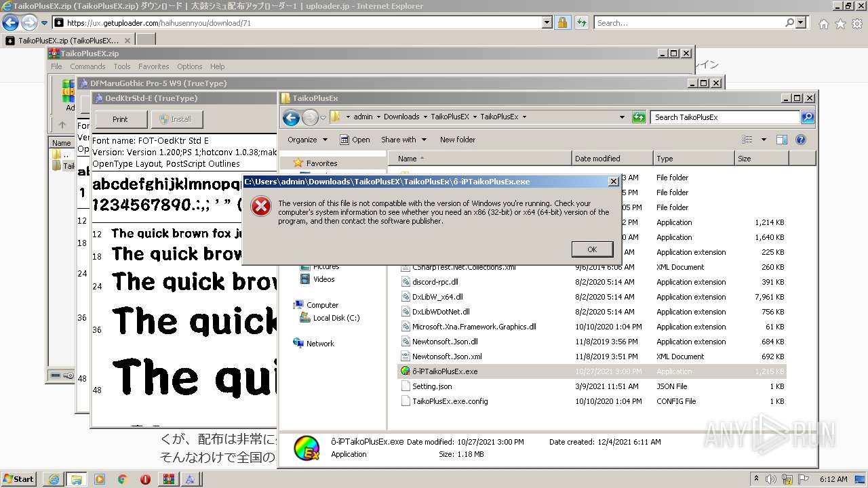Select Favorites in the navigation pane
Viewport: 868px width, 488px height.
pyautogui.click(x=321, y=163)
